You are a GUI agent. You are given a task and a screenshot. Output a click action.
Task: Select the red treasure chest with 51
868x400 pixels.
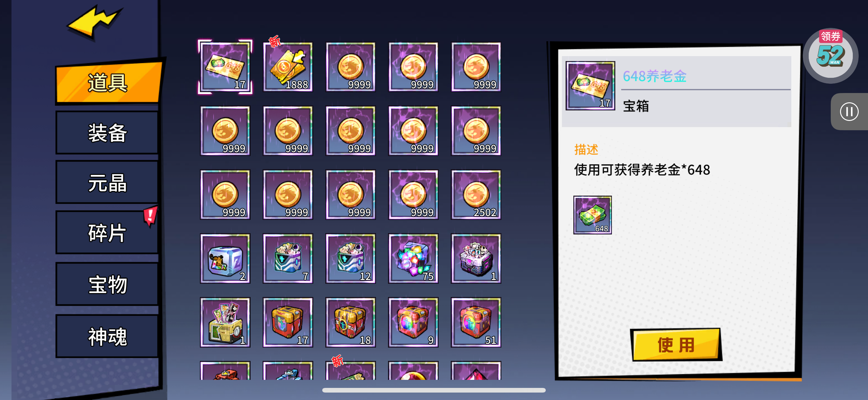coord(476,322)
